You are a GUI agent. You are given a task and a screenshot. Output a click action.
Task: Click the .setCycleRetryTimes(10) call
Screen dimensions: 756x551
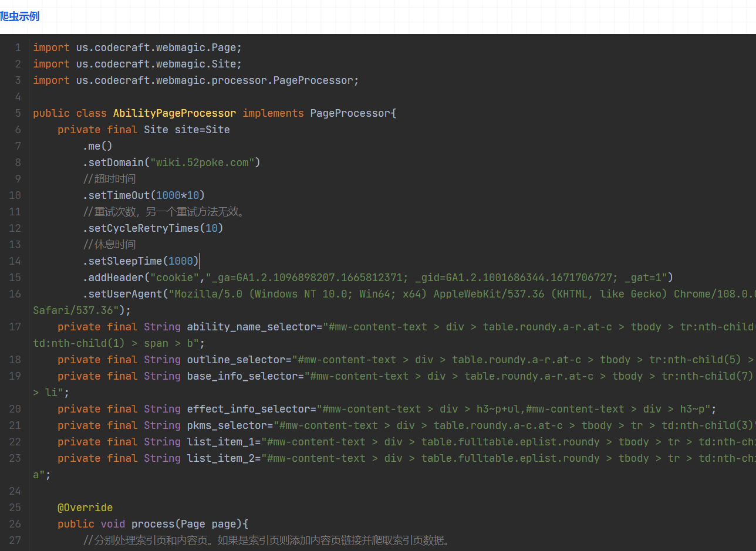(x=153, y=228)
